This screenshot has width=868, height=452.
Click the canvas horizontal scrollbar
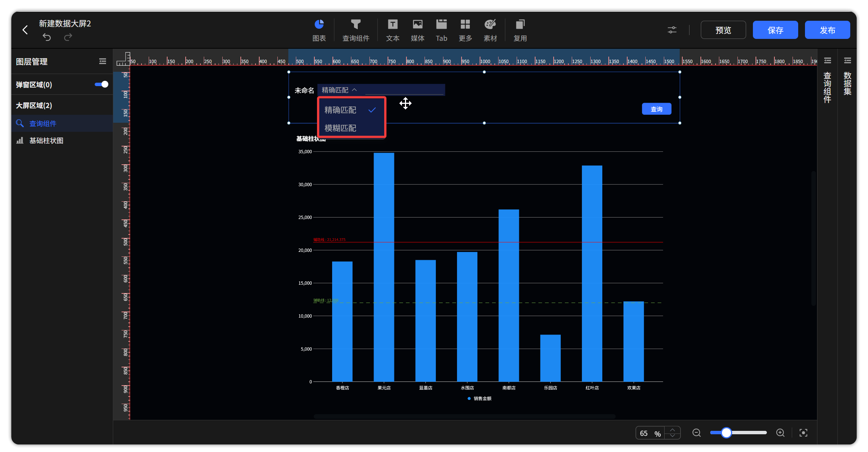click(464, 417)
